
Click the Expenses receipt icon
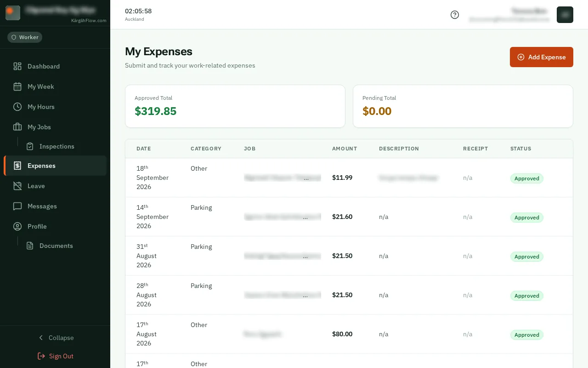pyautogui.click(x=17, y=166)
